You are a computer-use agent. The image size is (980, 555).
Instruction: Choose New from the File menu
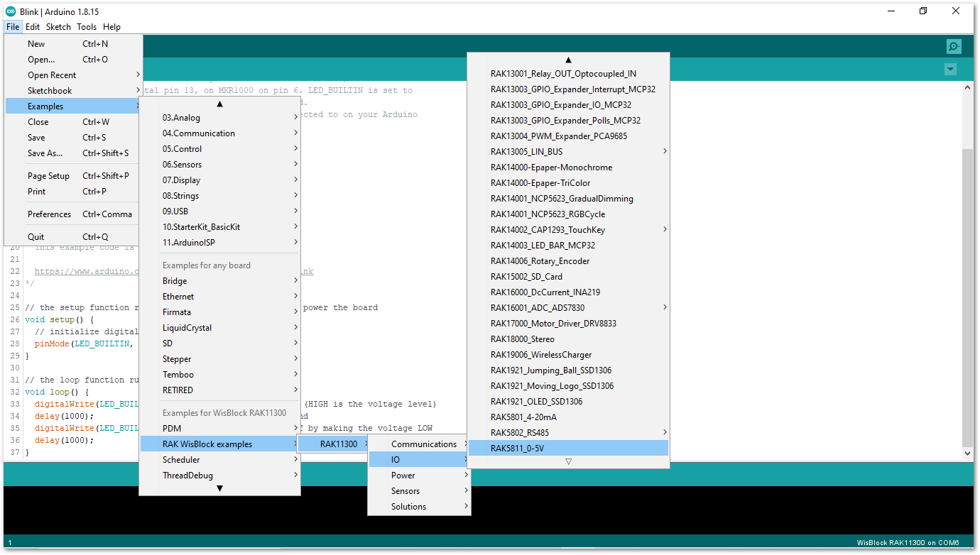(73, 44)
